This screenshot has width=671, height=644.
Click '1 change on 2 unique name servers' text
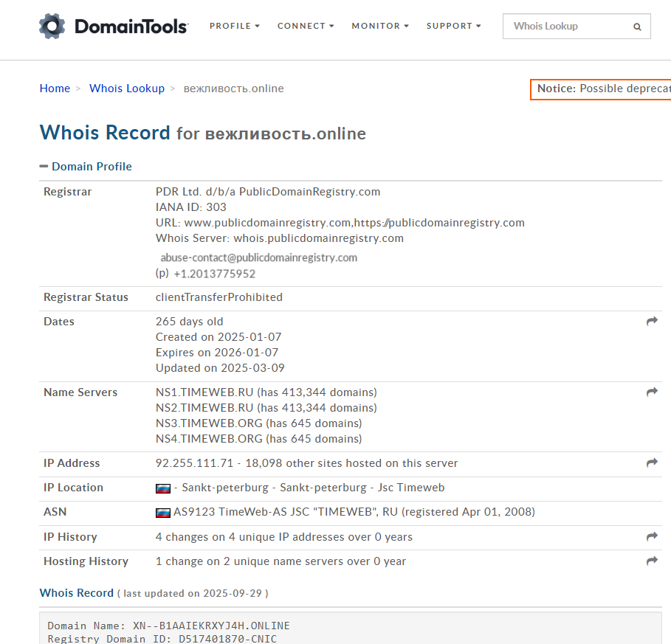(281, 561)
